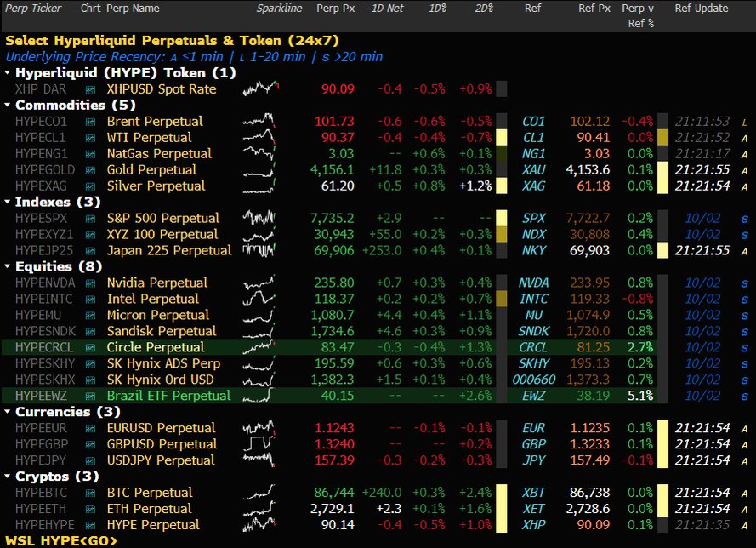756x548 pixels.
Task: Open chart icon for Brent Perpetual
Action: tap(90, 122)
